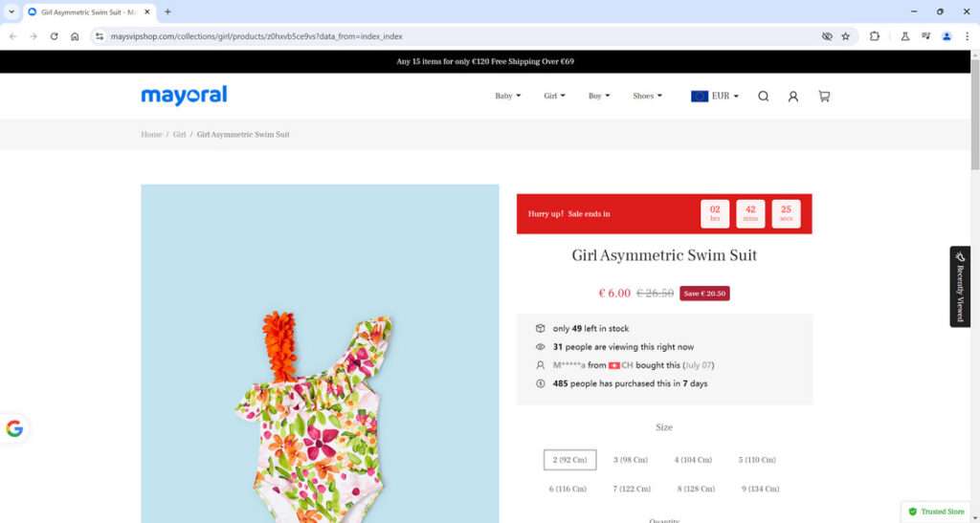Screen dimensions: 980x523
Task: Expand the Girl menu
Action: [554, 97]
